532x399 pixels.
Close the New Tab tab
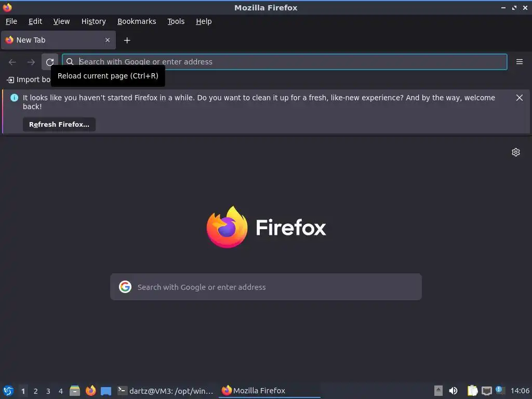pos(107,40)
